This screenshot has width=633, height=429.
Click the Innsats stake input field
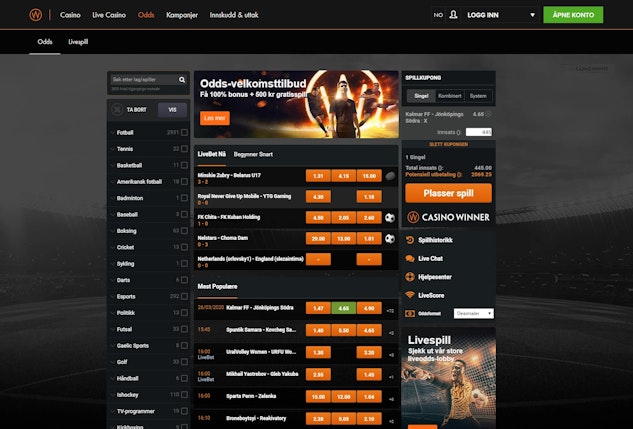click(479, 132)
